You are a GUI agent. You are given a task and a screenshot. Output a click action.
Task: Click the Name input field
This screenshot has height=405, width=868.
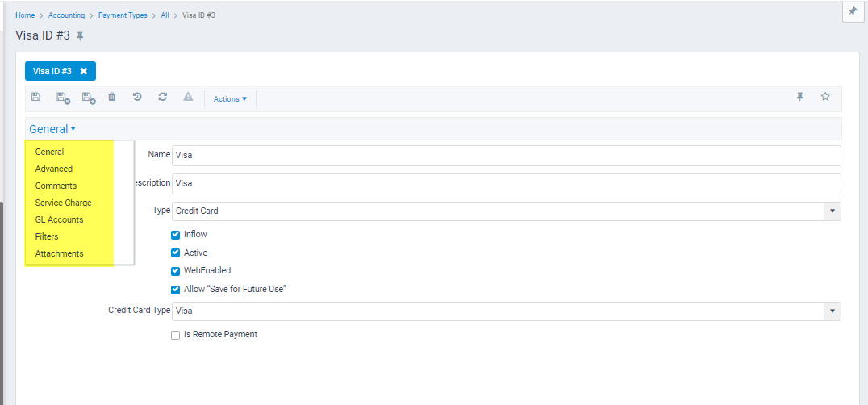click(x=507, y=156)
